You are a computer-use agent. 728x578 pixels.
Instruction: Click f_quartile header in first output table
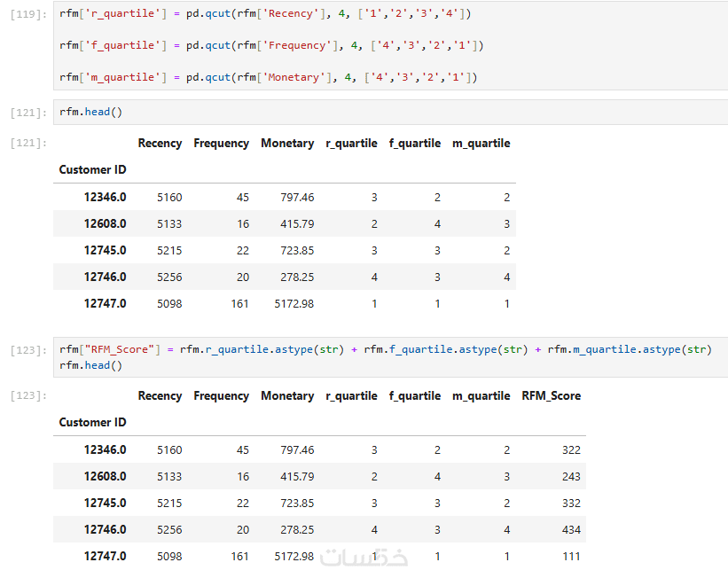click(x=414, y=143)
